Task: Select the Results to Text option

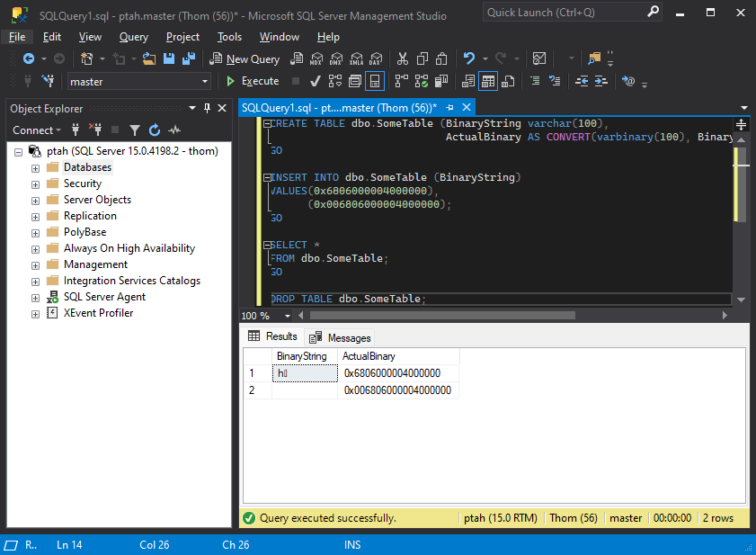Action: (x=468, y=81)
